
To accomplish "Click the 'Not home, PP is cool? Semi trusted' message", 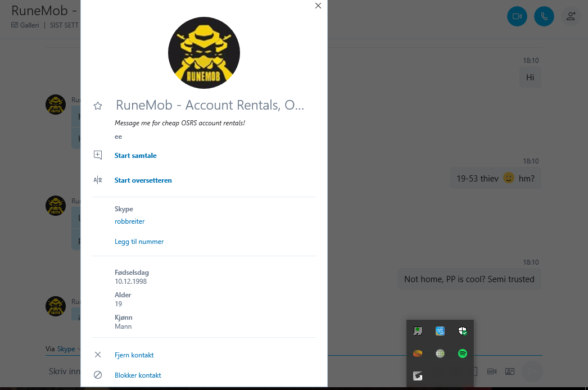I will point(469,279).
